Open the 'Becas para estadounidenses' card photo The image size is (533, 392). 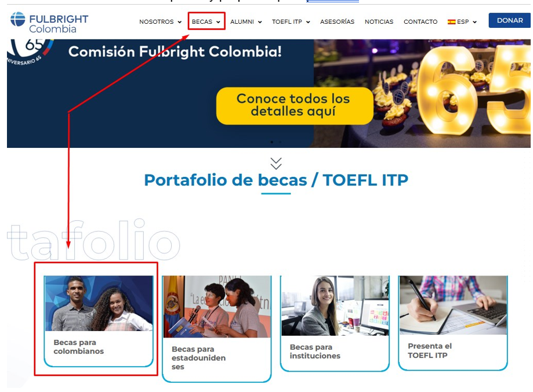[x=217, y=307]
